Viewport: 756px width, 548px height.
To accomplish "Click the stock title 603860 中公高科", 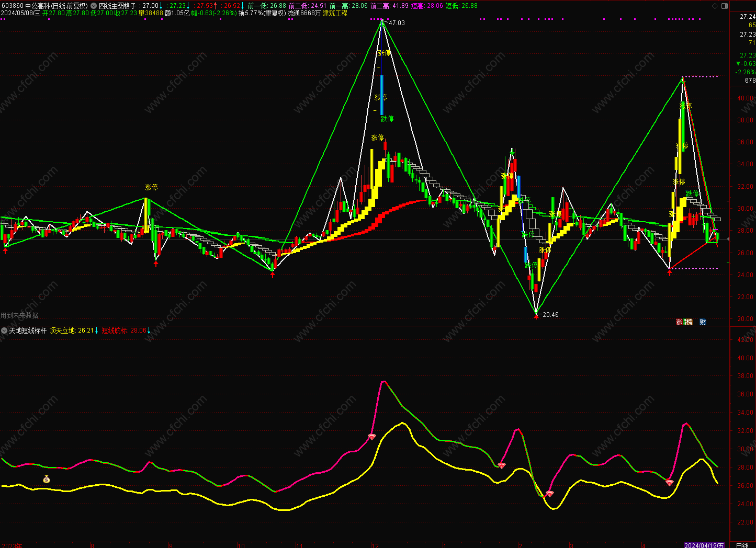I will click(26, 6).
